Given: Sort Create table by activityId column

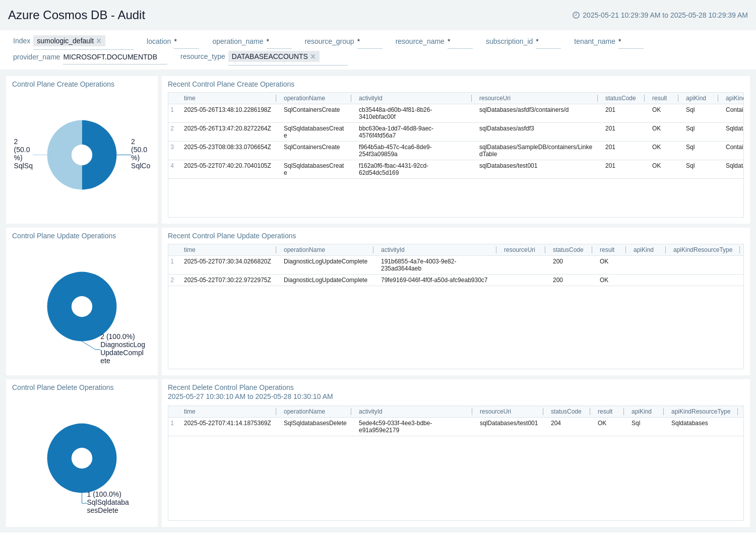Looking at the screenshot, I should (x=370, y=98).
